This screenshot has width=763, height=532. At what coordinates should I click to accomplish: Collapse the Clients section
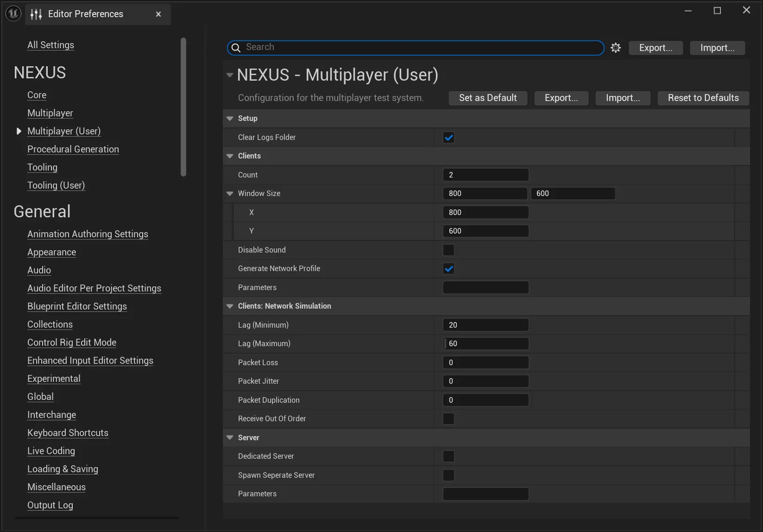tap(230, 156)
